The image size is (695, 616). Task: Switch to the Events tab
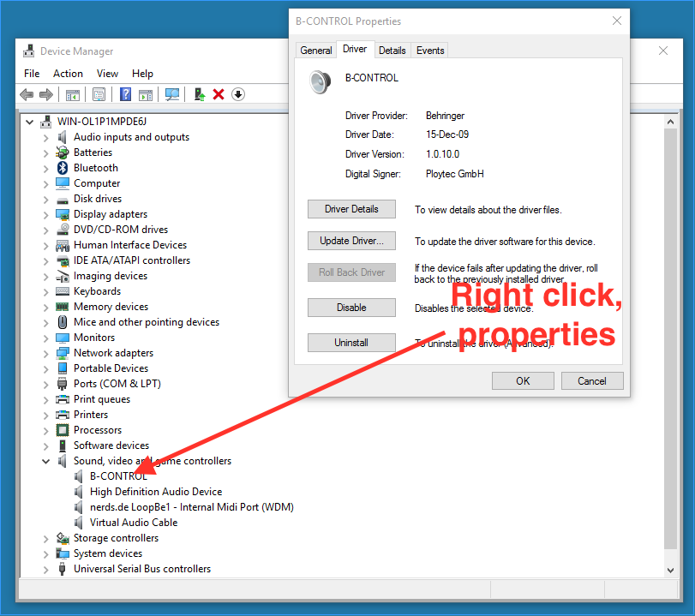point(430,51)
